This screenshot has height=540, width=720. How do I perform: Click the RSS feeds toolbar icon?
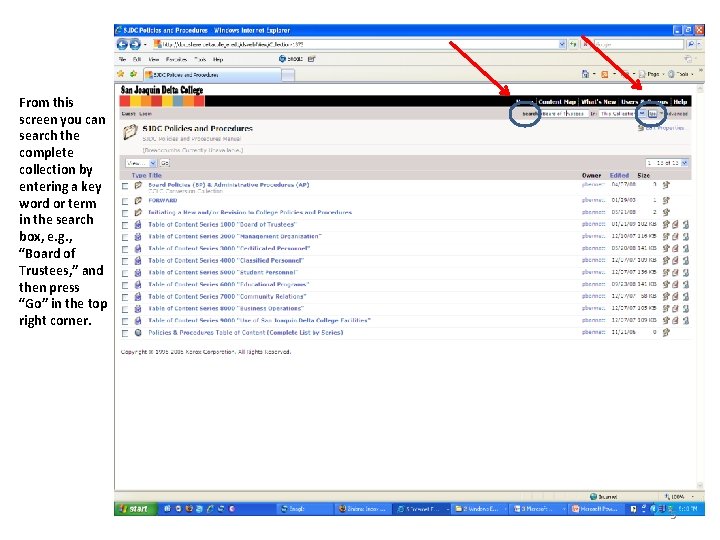point(605,73)
